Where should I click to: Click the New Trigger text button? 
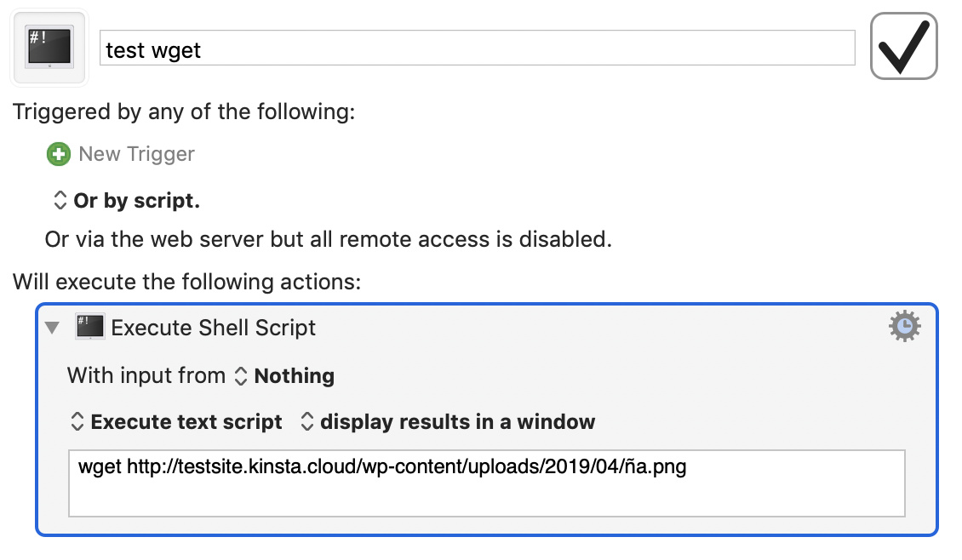[136, 154]
